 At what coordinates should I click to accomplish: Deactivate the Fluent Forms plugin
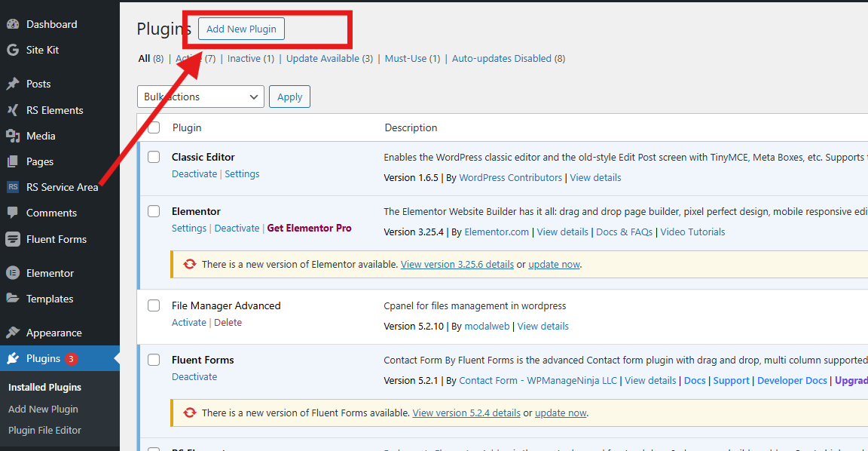[194, 377]
